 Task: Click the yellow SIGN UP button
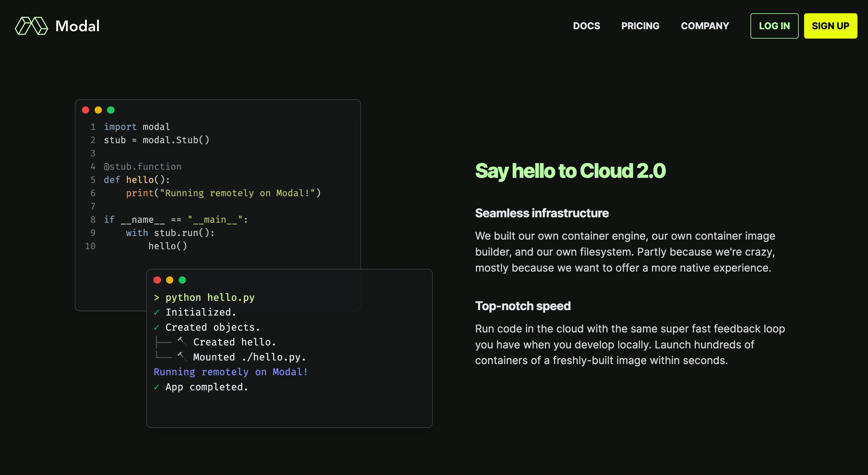pos(831,26)
